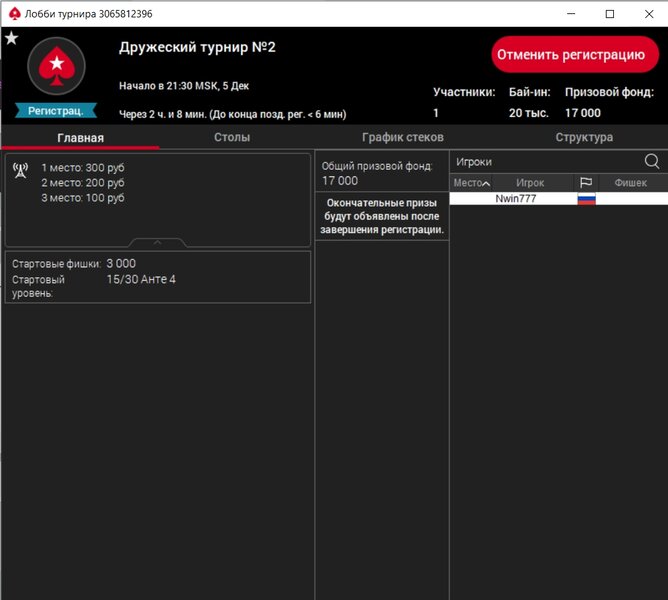Sort players by country flag column
668x600 pixels.
coord(586,183)
